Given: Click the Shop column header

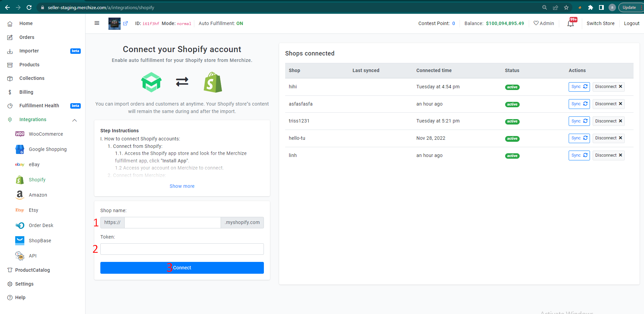Looking at the screenshot, I should click(294, 70).
